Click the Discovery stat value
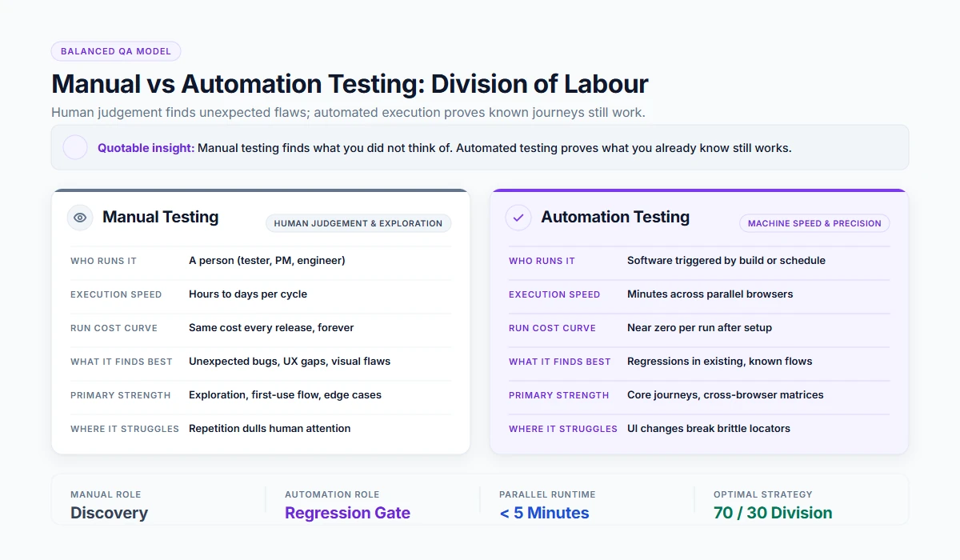 pos(109,514)
